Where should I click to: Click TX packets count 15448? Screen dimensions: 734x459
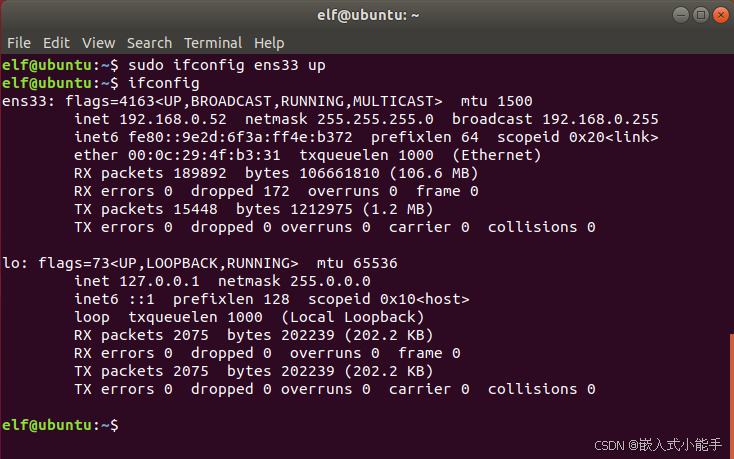pyautogui.click(x=195, y=209)
